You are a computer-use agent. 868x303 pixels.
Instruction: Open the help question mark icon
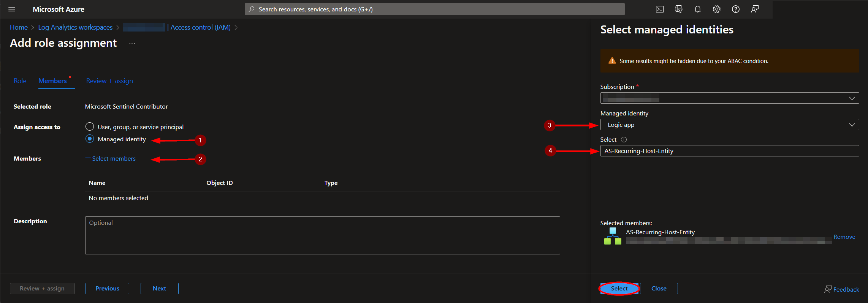(x=736, y=9)
